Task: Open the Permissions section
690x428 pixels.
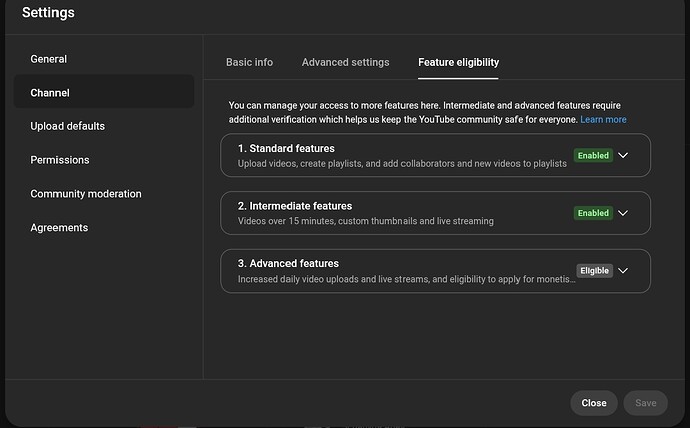Action: tap(59, 160)
